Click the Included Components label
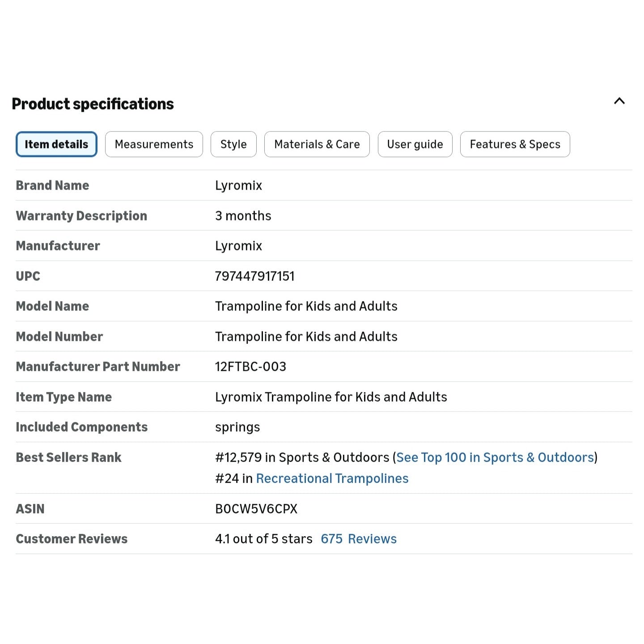This screenshot has width=644, height=644. click(82, 427)
